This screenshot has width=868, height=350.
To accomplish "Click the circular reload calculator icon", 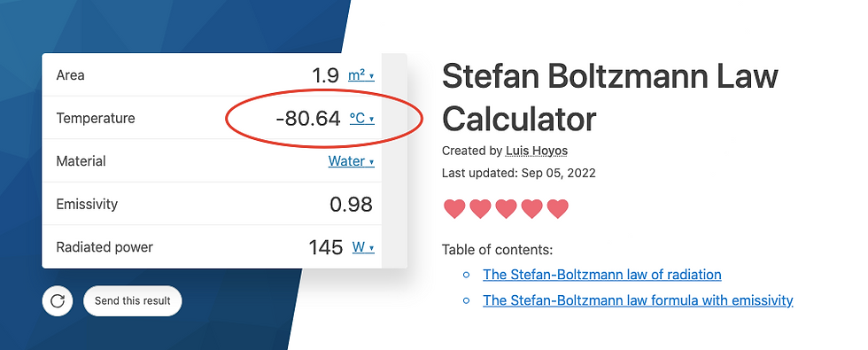I will tap(58, 301).
